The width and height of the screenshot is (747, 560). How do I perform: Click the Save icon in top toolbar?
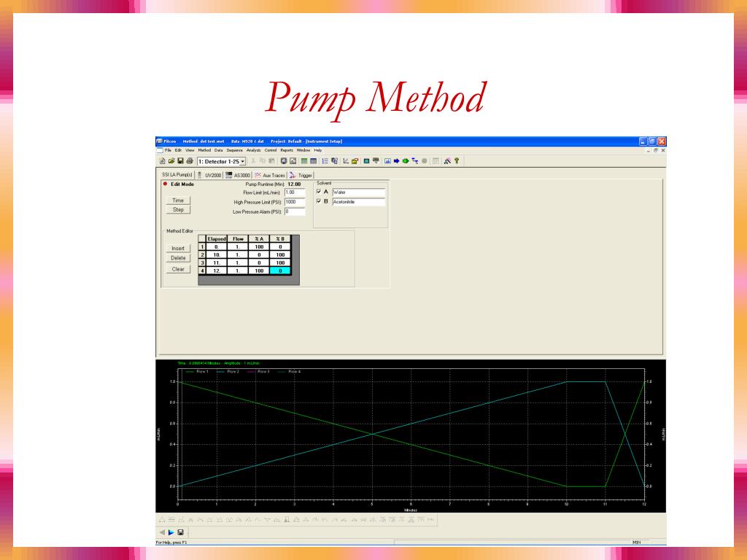(180, 160)
